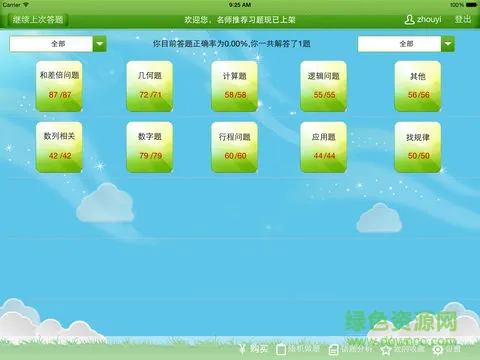Screen dimensions: 480x360
Task: Tap the 购买 label in bottom bar
Action: (259, 349)
